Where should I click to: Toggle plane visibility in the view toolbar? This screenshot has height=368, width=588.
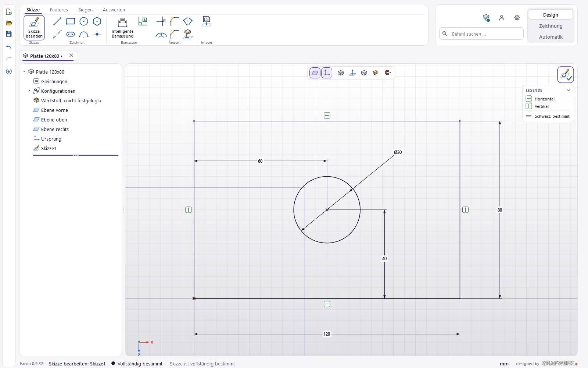click(x=315, y=73)
